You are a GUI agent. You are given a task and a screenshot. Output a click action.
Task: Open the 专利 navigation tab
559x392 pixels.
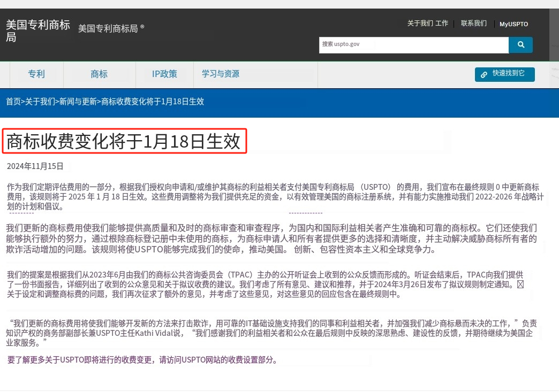tap(36, 74)
